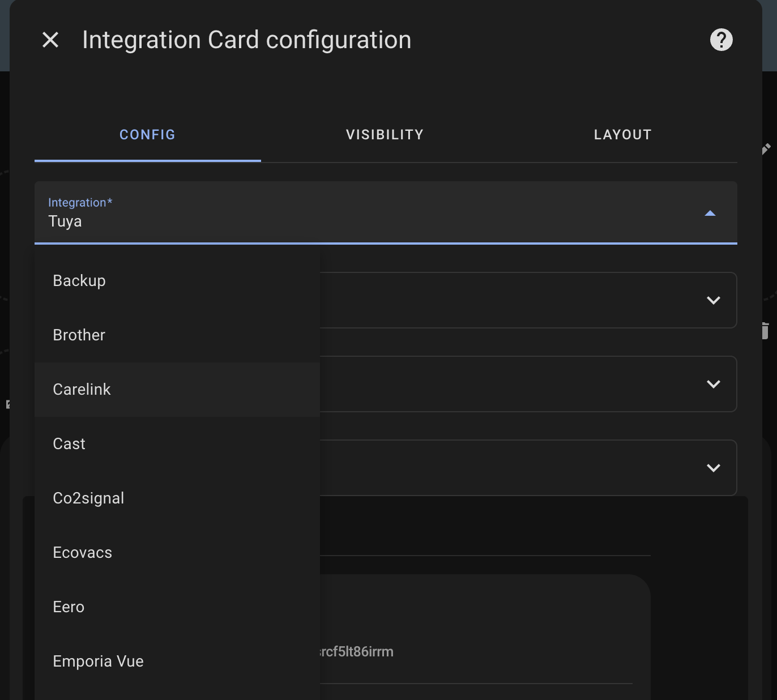Viewport: 777px width, 700px height.
Task: Click the CONFIG tab label
Action: coord(147,134)
